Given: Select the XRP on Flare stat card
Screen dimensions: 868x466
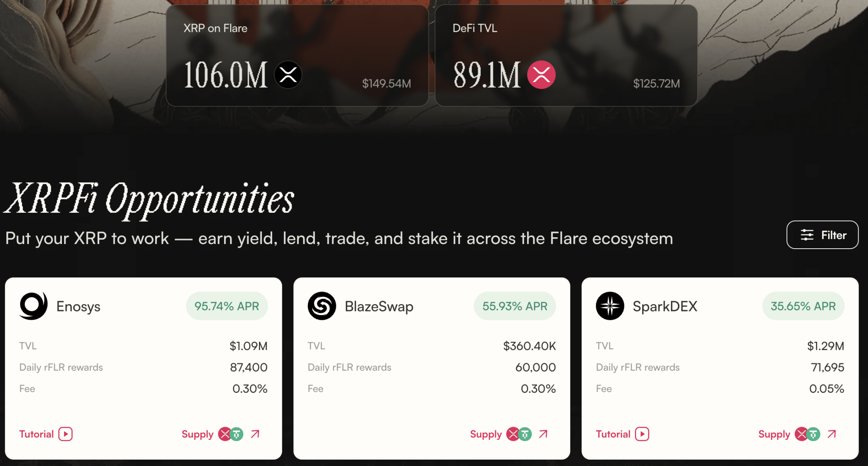Looking at the screenshot, I should pos(297,55).
